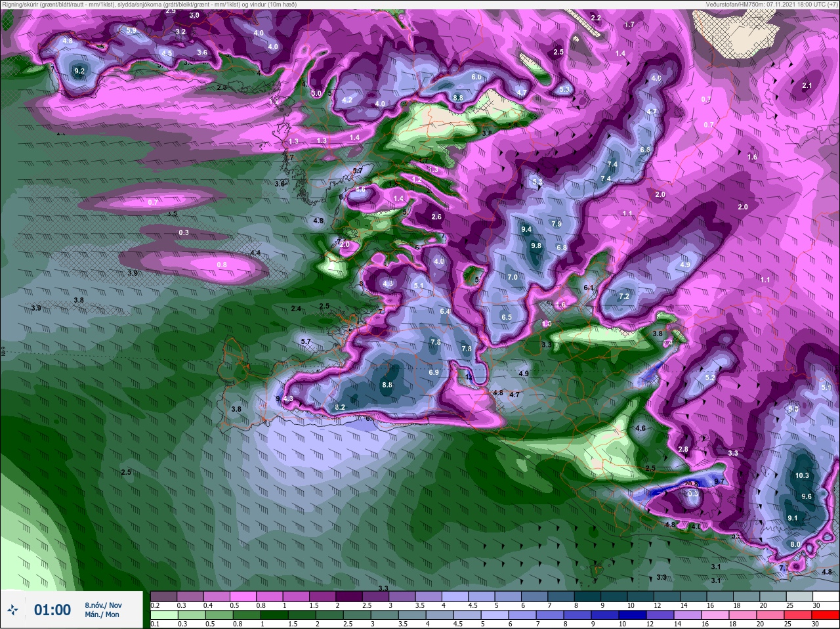Click the 5.9 value near the top left
840x629 pixels.
131,30
